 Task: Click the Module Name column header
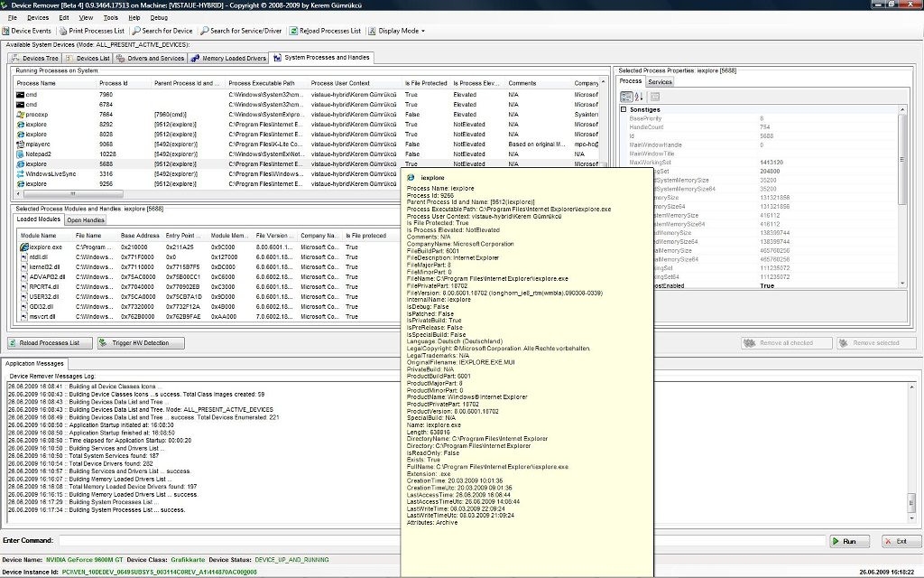(x=46, y=236)
